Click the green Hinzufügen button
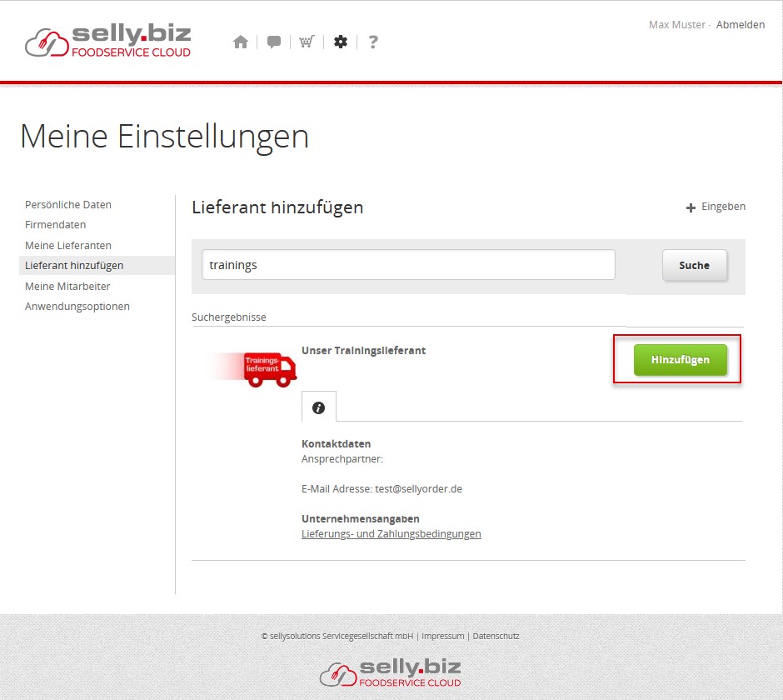 (x=681, y=360)
